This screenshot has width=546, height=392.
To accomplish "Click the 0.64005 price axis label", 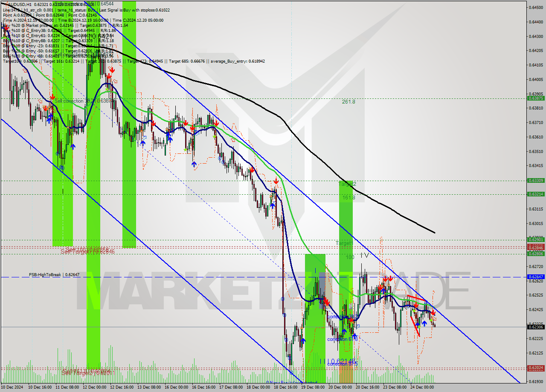I will click(536, 79).
